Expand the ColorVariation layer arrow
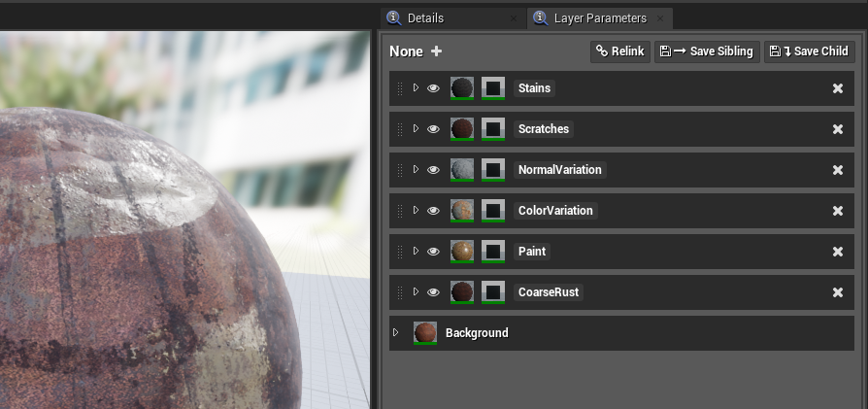 (416, 211)
